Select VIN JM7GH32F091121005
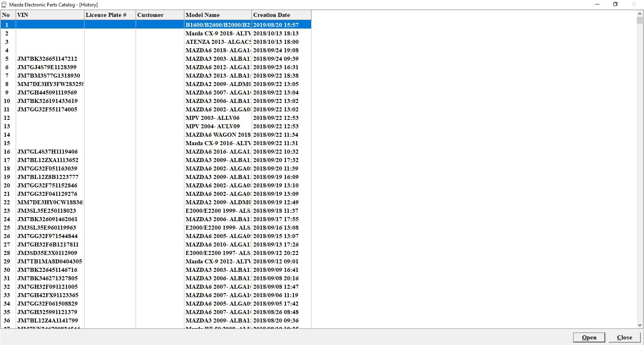The width and height of the screenshot is (644, 345). pos(47,287)
